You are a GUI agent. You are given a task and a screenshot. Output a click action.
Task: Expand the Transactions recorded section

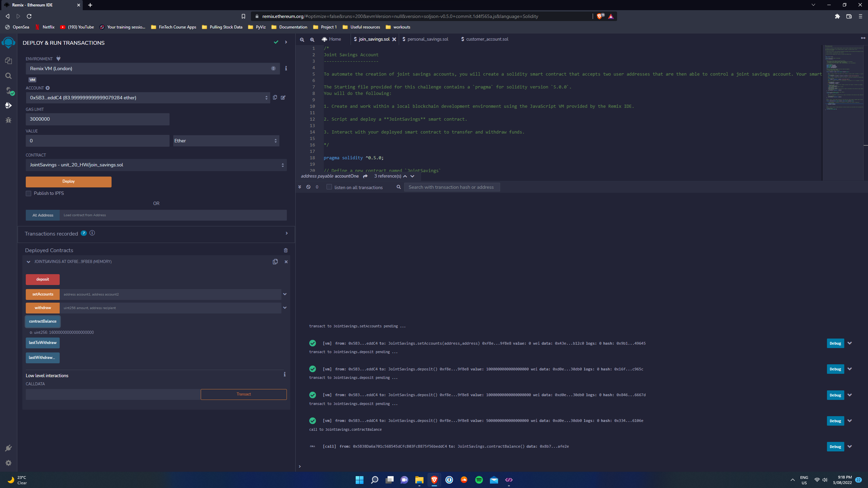(x=287, y=233)
